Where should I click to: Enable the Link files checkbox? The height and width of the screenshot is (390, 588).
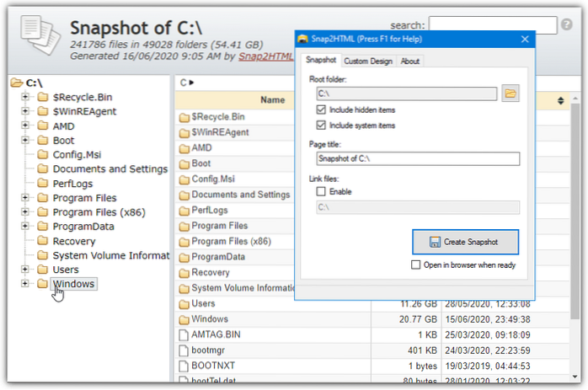pyautogui.click(x=321, y=191)
